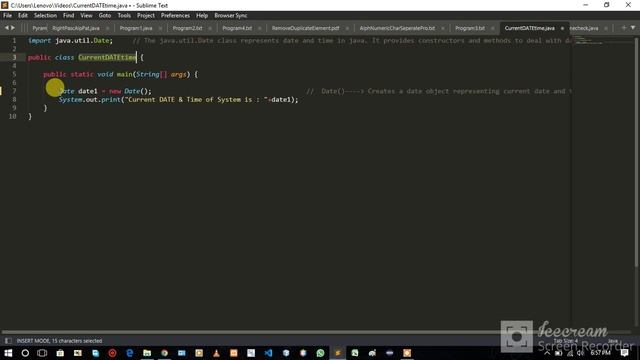Open Cortana search circle on taskbar
The height and width of the screenshot is (360, 640).
[x=25, y=353]
